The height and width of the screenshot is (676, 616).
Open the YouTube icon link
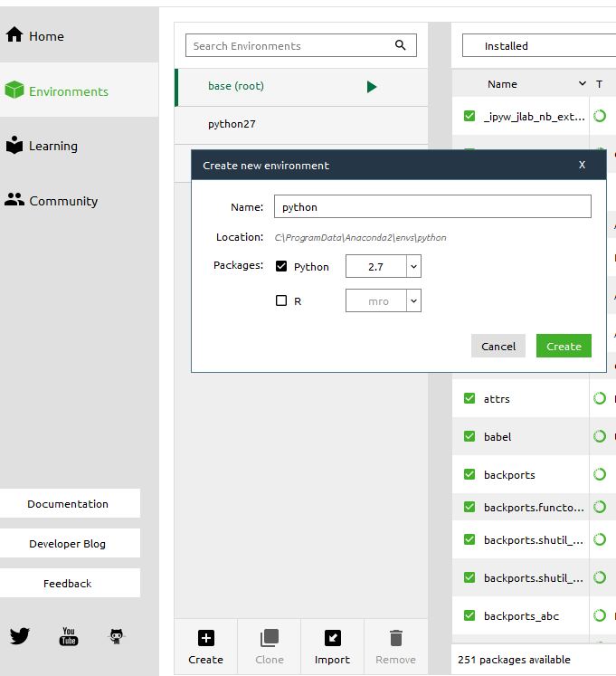pos(69,636)
